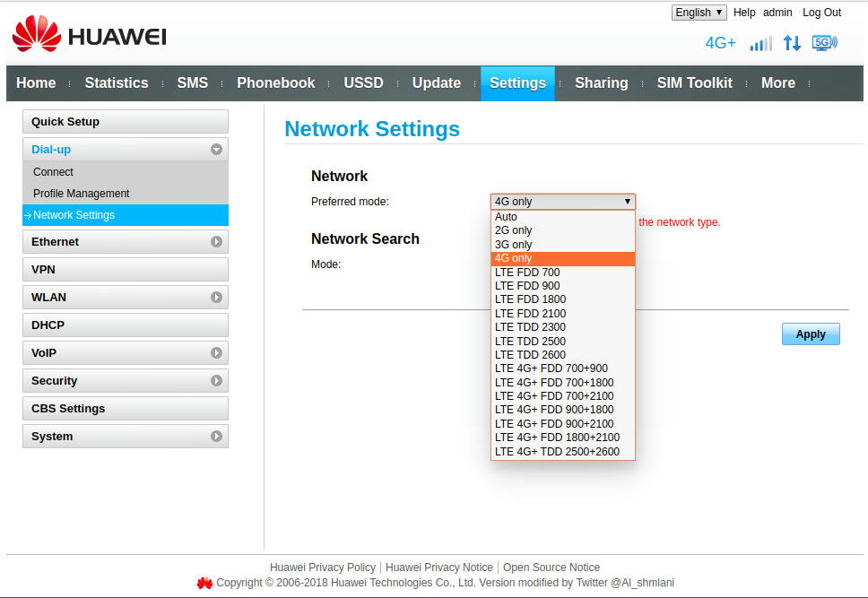Click the 5G WLAN status icon
Screen dimensions: 868x598
pos(825,43)
